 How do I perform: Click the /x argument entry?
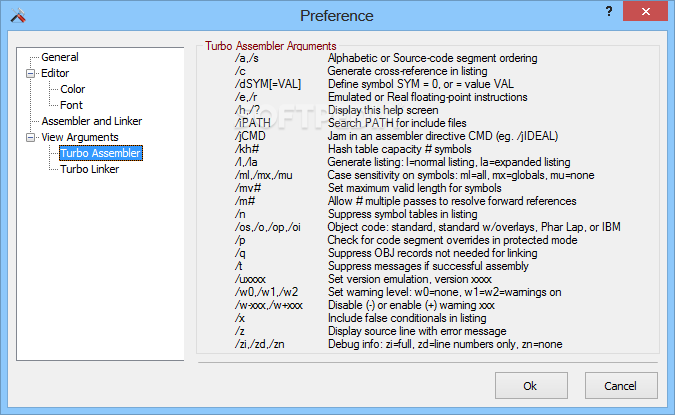tap(240, 318)
